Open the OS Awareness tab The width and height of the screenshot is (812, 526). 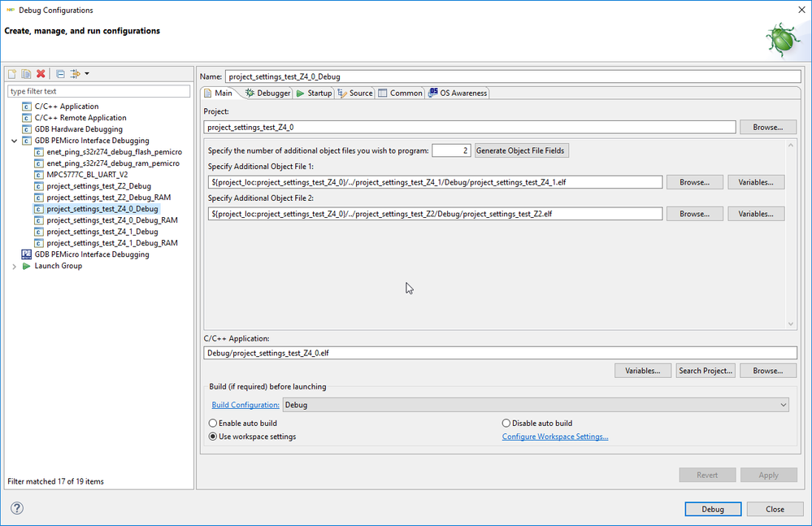[458, 93]
